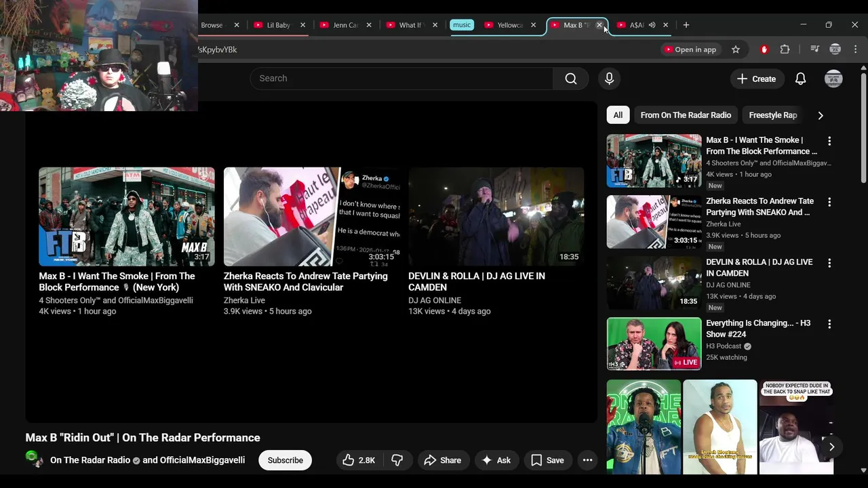The image size is (868, 488).
Task: Click H3 Podcast channel name
Action: 724,346
